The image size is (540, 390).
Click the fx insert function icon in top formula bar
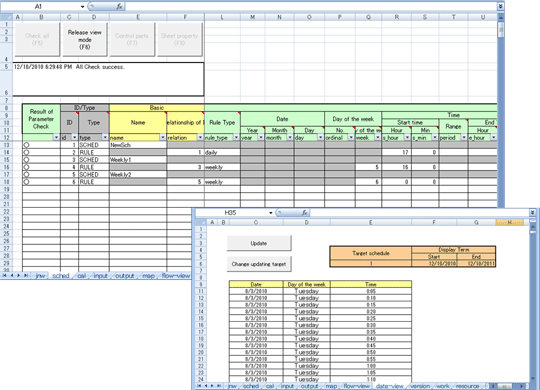[x=119, y=6]
